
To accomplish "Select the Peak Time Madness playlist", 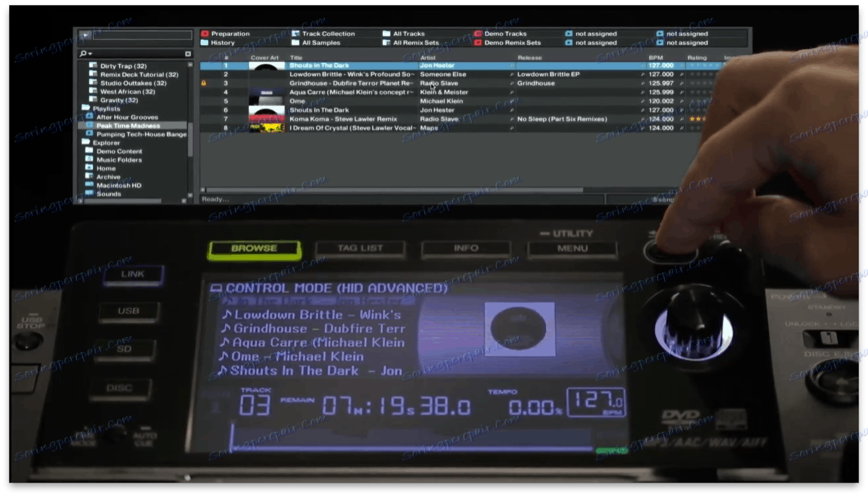I will (133, 126).
